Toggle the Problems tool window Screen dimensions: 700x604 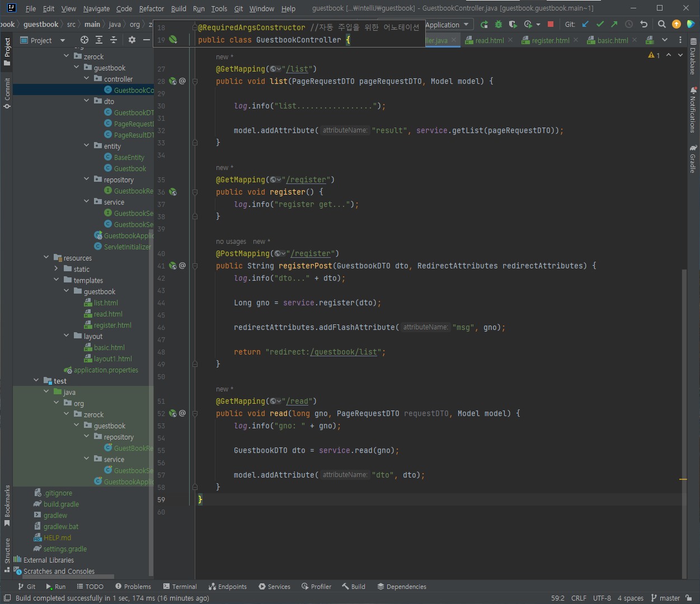click(133, 587)
